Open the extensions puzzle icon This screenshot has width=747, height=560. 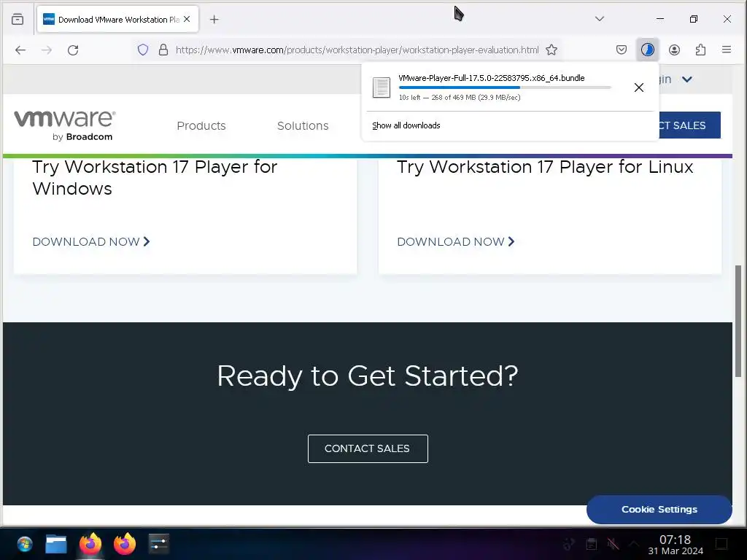pos(700,50)
